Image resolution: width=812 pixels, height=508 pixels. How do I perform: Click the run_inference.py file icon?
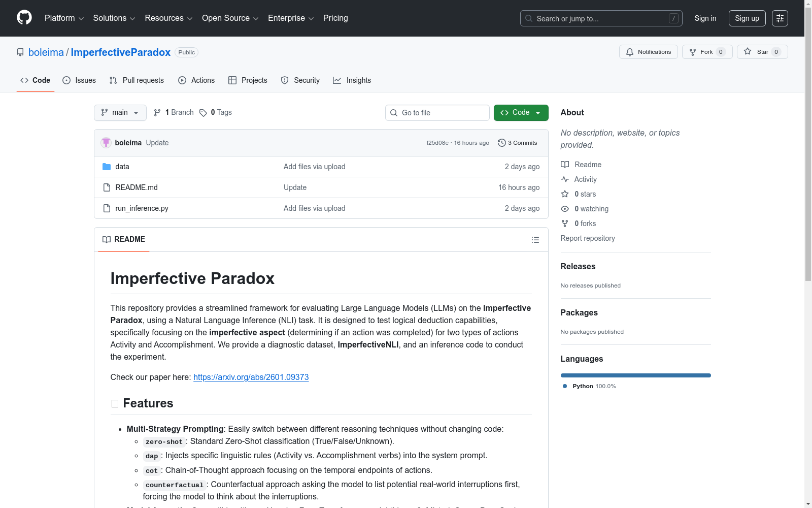click(107, 208)
